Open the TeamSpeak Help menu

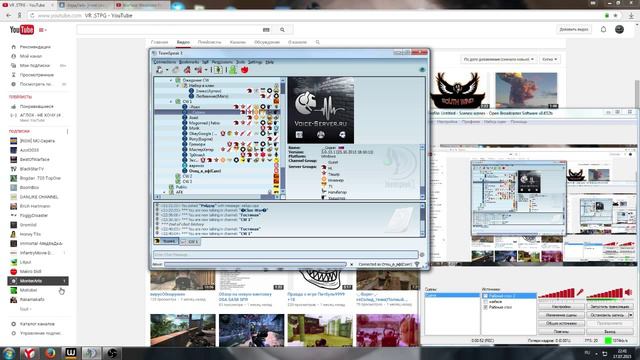point(269,62)
